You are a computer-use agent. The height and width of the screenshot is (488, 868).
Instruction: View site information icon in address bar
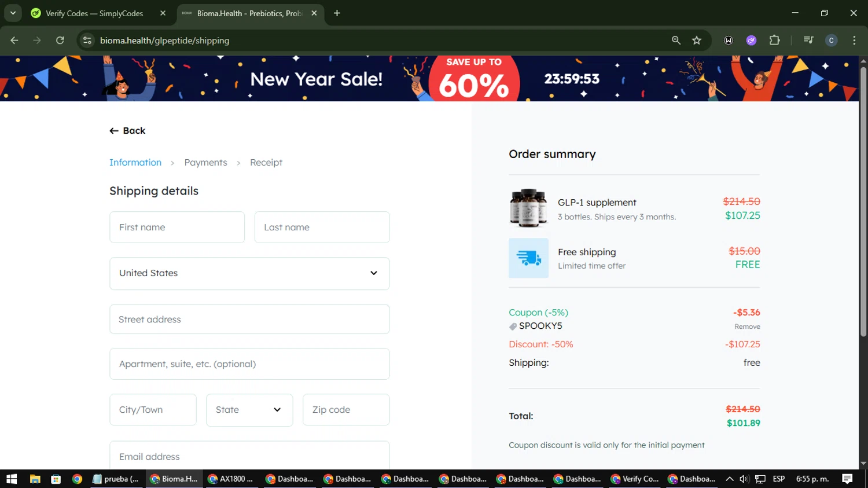[87, 41]
